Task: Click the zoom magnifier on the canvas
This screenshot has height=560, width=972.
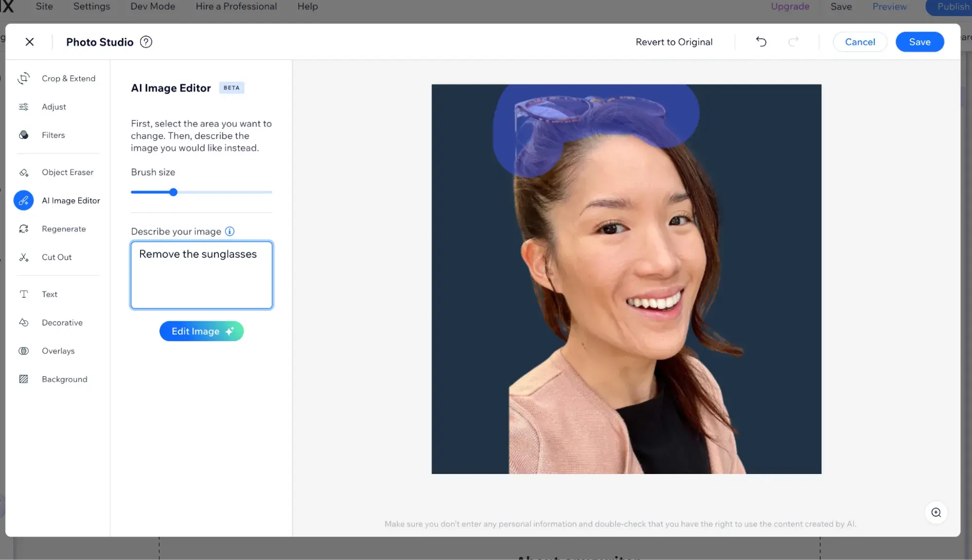Action: [936, 512]
